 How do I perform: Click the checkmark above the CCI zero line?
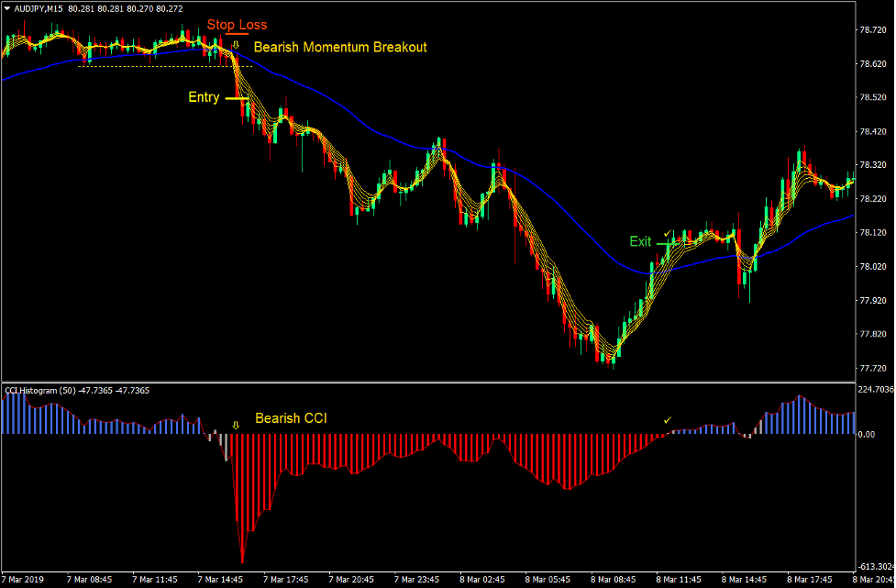668,420
